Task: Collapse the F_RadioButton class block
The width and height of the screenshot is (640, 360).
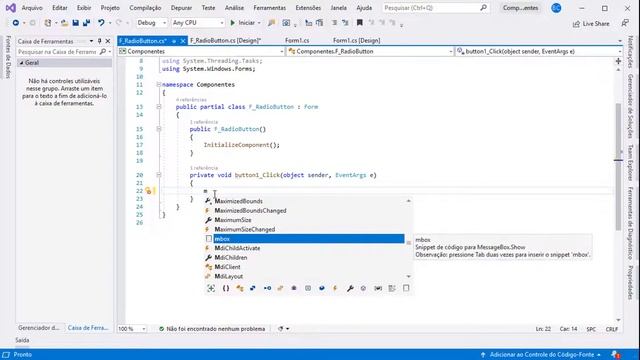Action: coord(159,107)
